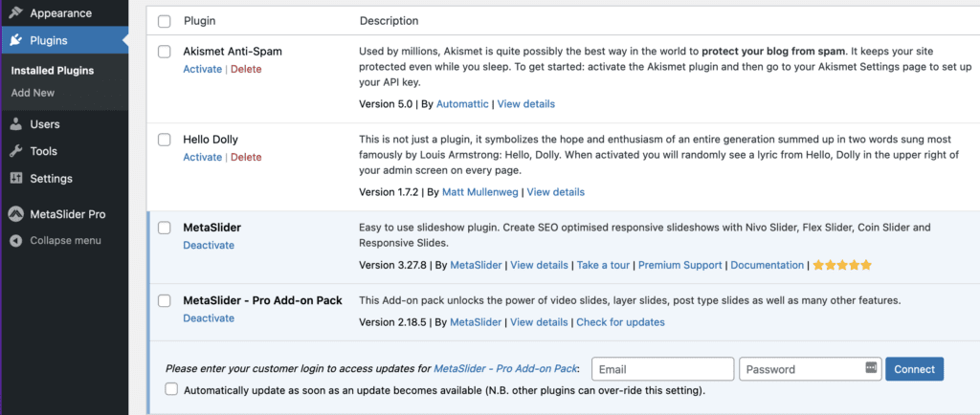
Task: Enable automatic updates checkbox
Action: pyautogui.click(x=171, y=389)
